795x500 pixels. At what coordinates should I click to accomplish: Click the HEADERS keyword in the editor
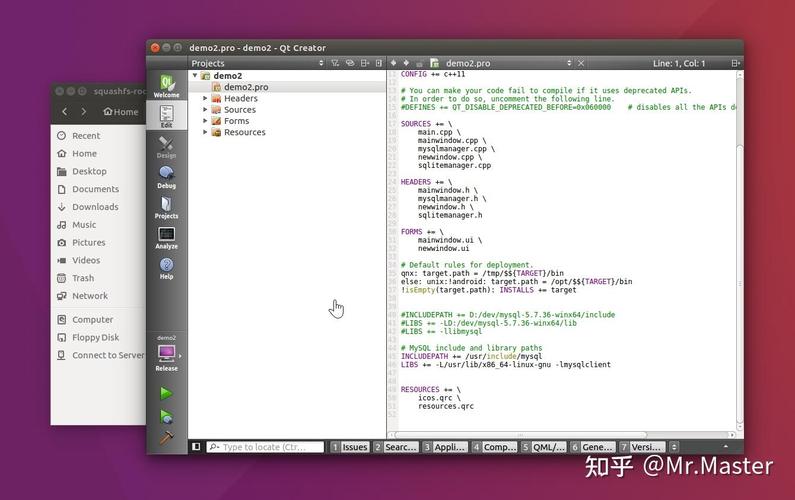415,182
